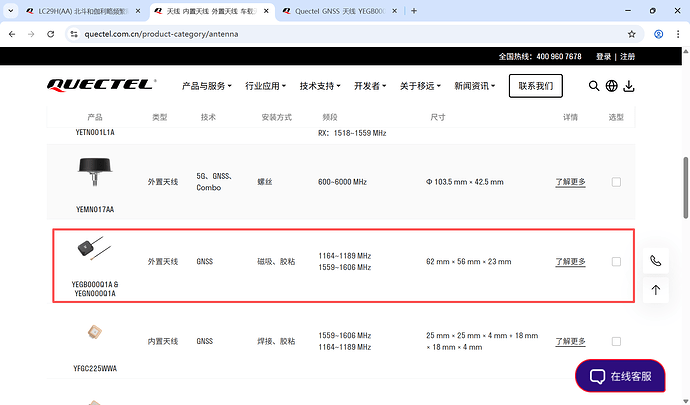Image resolution: width=690 pixels, height=405 pixels.
Task: Open the site search magnifier icon
Action: 594,86
